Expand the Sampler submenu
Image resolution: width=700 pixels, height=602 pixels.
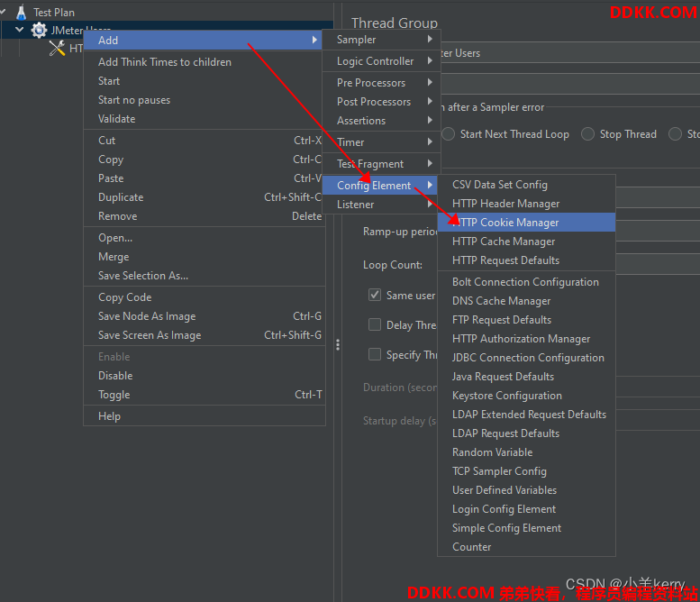tap(381, 40)
